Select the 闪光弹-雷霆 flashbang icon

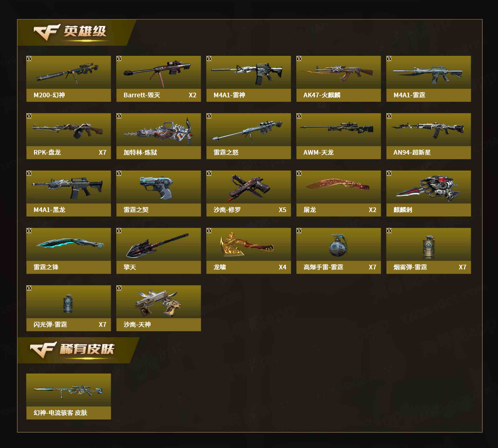click(x=68, y=303)
